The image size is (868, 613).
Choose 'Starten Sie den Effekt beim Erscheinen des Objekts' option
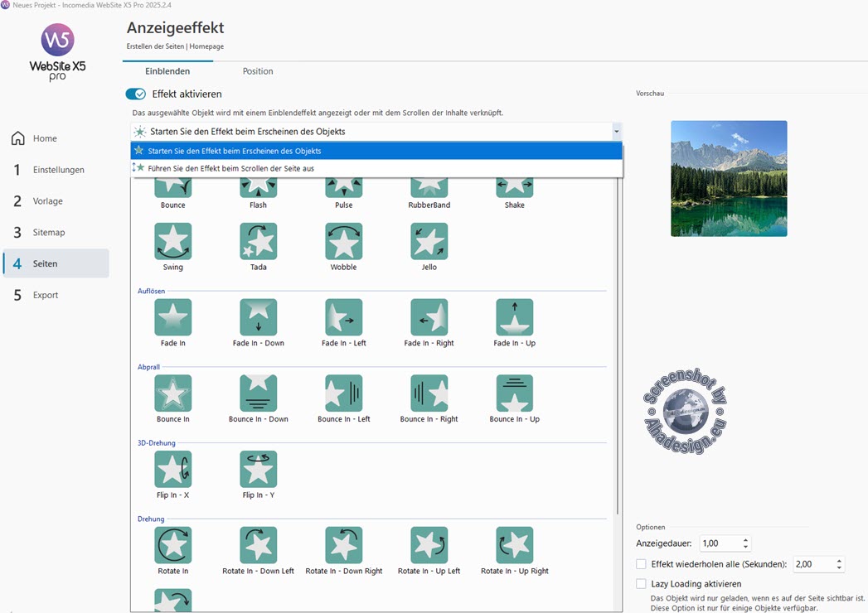(376, 151)
